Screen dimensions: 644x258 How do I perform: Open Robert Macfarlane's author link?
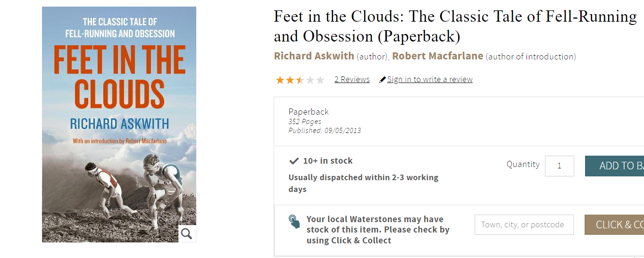(438, 56)
